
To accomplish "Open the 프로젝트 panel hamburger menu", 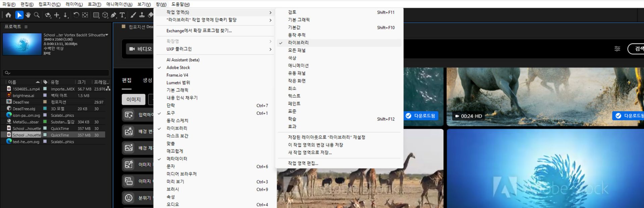I will 26,26.
